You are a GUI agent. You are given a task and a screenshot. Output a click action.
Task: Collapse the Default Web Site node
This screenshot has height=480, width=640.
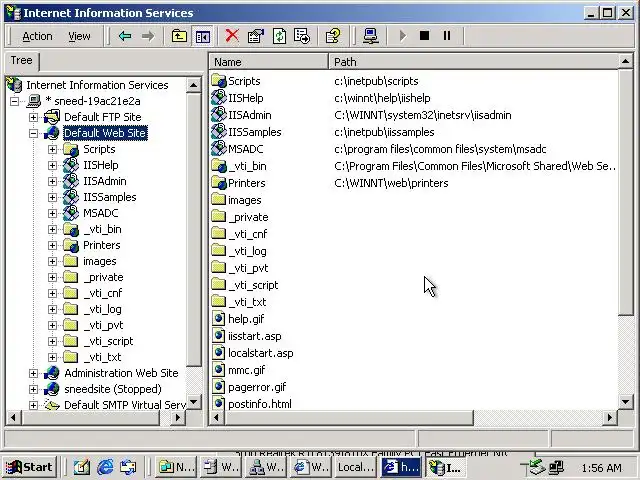[x=33, y=133]
